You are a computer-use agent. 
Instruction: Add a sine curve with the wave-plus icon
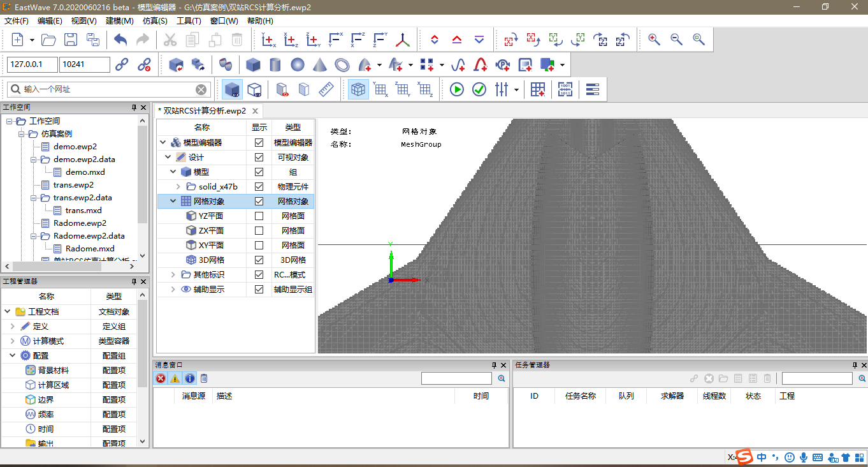coord(458,64)
